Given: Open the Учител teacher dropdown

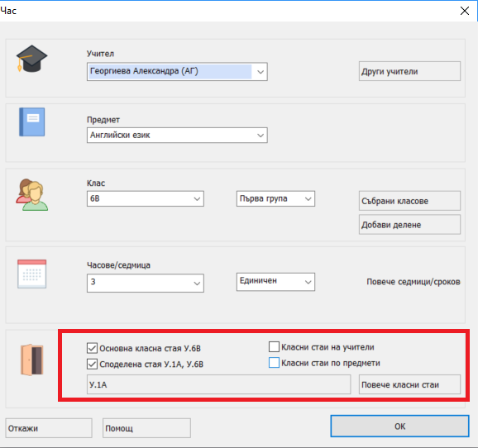Looking at the screenshot, I should (x=177, y=72).
